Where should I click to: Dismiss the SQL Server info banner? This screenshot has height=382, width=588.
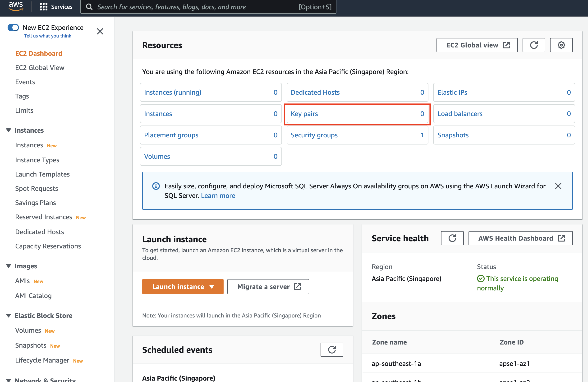[x=558, y=186]
